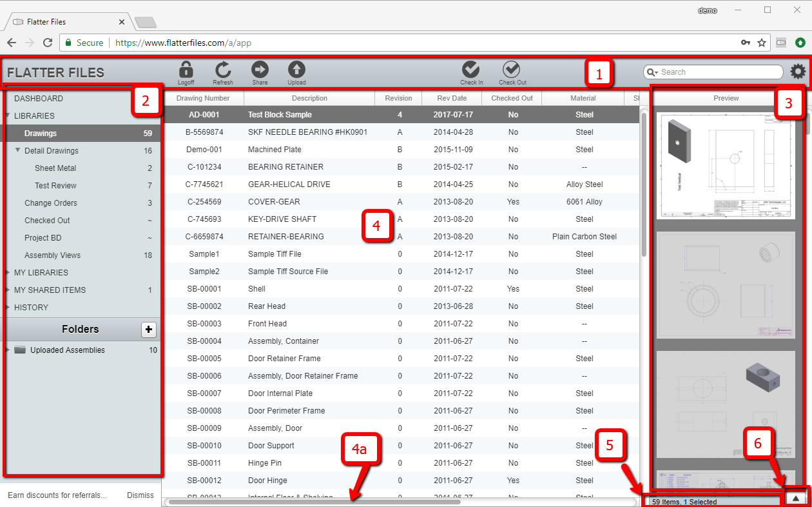
Task: Click the Check In icon
Action: pos(471,70)
